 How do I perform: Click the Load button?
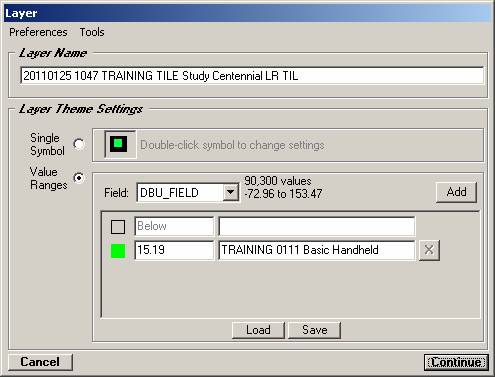click(258, 330)
